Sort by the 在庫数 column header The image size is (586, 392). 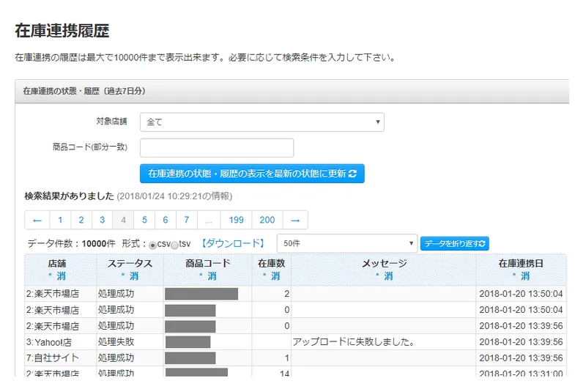271,264
